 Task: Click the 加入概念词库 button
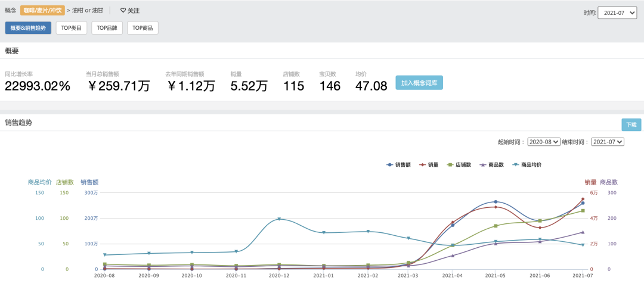click(419, 82)
